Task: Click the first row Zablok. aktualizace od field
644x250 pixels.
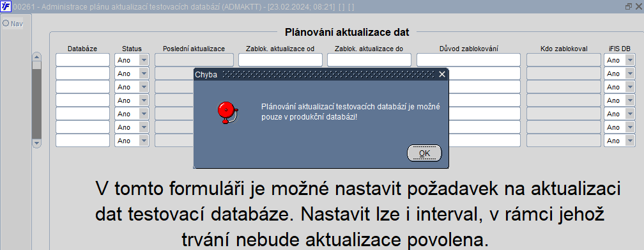Action: pos(280,60)
